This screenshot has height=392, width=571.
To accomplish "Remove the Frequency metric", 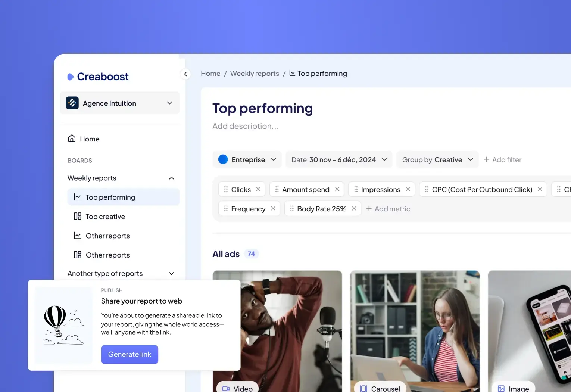I will point(273,208).
